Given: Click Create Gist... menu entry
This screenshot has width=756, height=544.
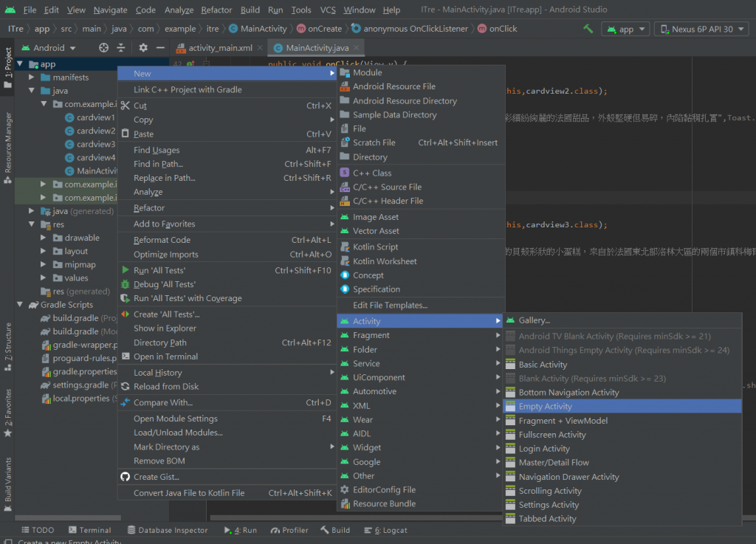Looking at the screenshot, I should pos(227,477).
